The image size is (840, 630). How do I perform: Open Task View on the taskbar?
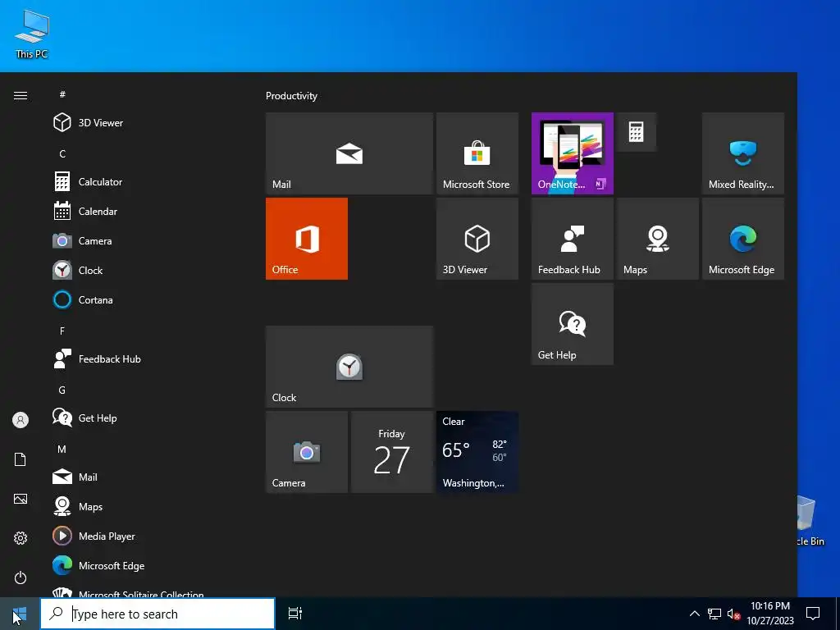click(x=294, y=614)
